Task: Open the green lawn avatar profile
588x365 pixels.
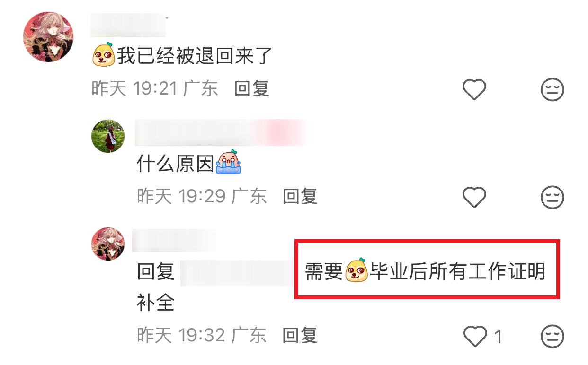Action: pyautogui.click(x=108, y=136)
